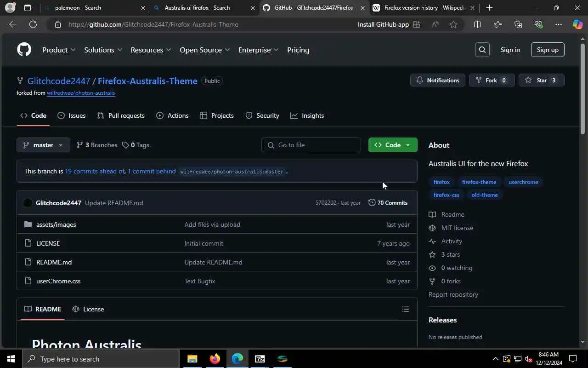Open File Explorer from the taskbar
The height and width of the screenshot is (368, 588).
(x=192, y=359)
